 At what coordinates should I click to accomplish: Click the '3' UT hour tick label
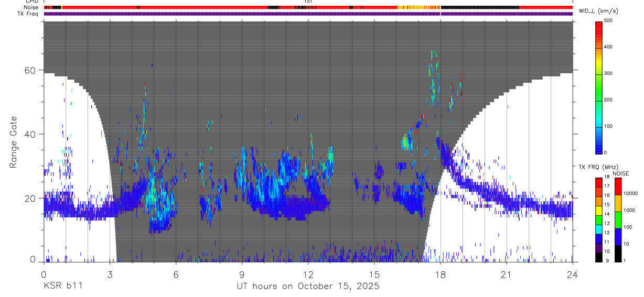pos(109,274)
